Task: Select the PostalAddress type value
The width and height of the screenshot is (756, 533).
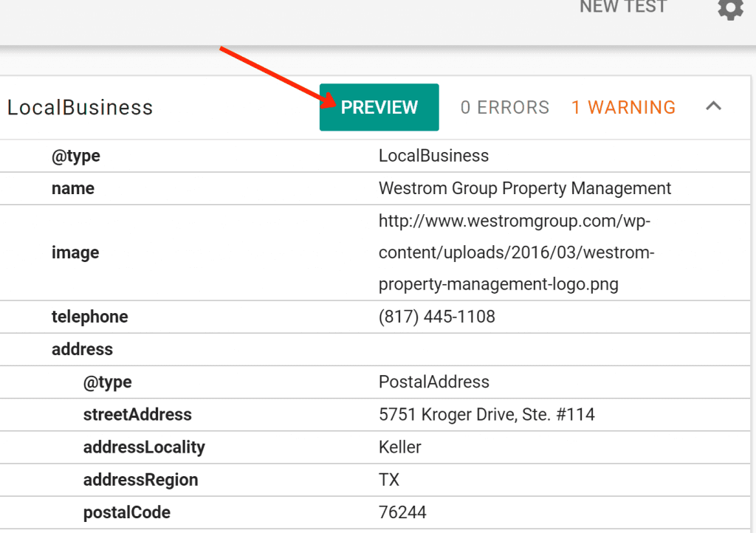Action: [x=433, y=382]
